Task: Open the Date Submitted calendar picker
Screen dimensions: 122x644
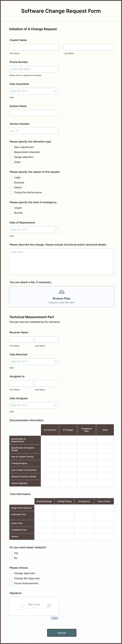Action: pyautogui.click(x=56, y=91)
